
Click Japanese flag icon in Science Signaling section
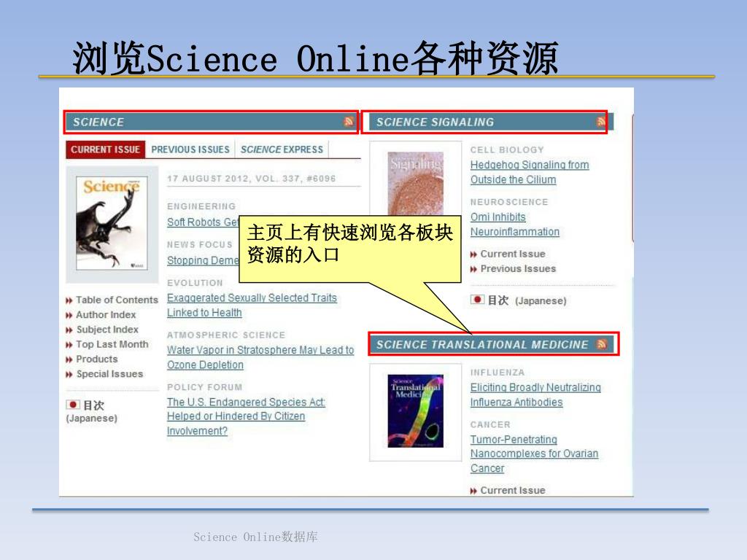pyautogui.click(x=477, y=300)
